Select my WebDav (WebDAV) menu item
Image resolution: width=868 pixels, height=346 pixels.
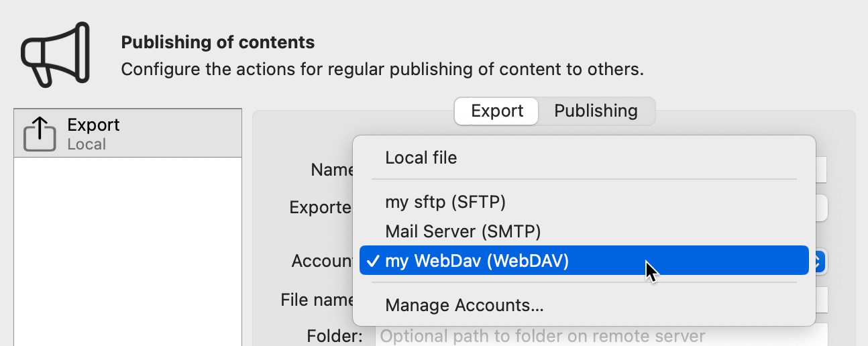point(476,262)
